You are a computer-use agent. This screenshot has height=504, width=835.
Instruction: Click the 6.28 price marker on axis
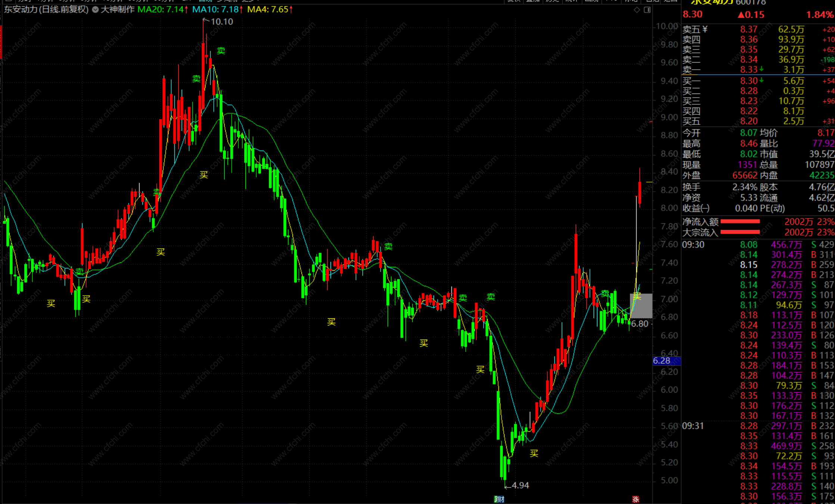click(662, 361)
